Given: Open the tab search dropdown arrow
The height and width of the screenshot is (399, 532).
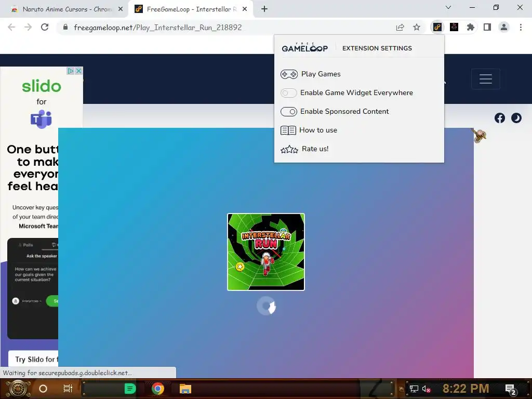Looking at the screenshot, I should click(x=448, y=7).
